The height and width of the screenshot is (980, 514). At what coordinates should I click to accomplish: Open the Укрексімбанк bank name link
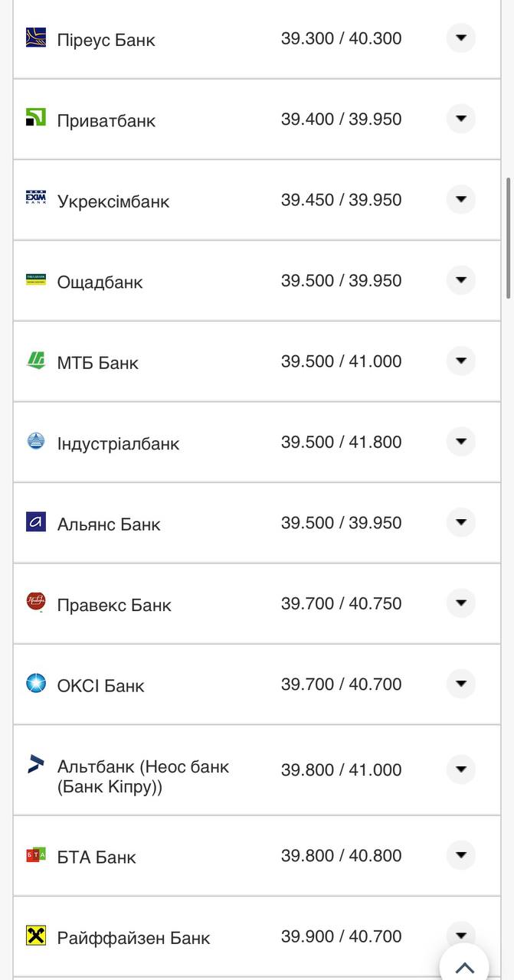point(113,201)
